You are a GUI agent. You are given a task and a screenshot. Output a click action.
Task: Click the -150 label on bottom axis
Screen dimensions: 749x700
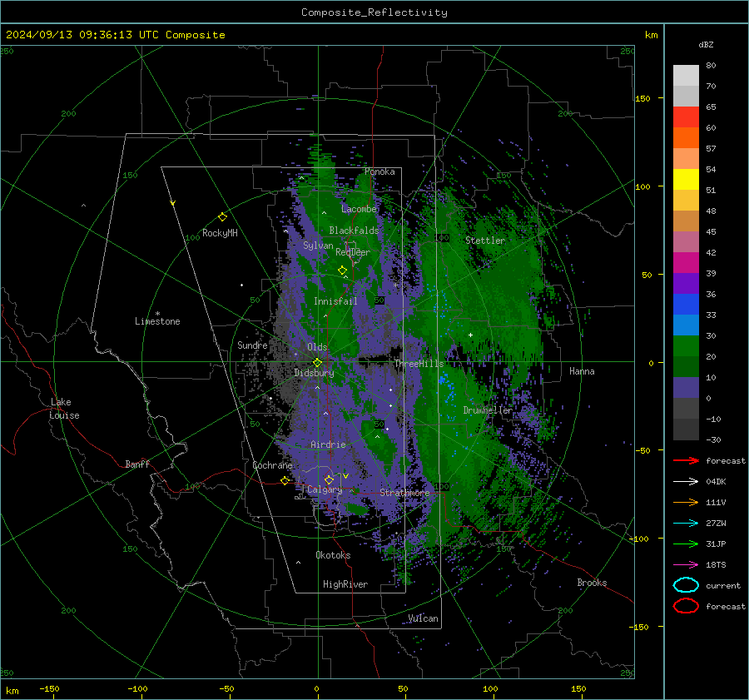pyautogui.click(x=49, y=689)
